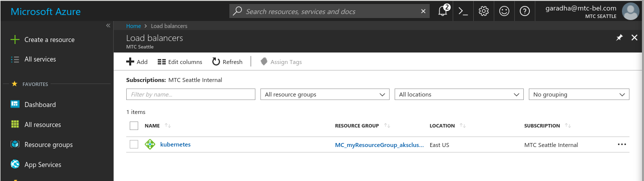Open the notifications bell icon
Viewport: 644px width, 181px height.
point(443,11)
